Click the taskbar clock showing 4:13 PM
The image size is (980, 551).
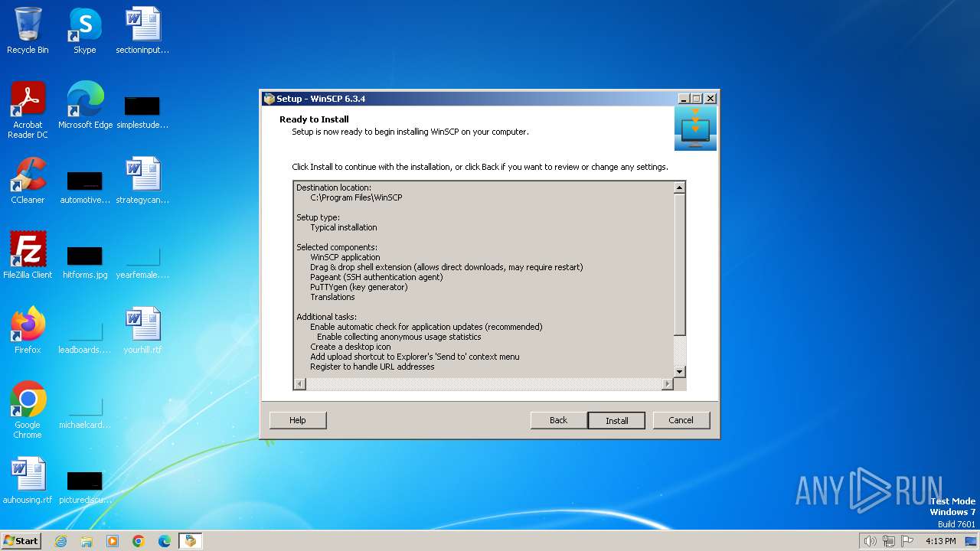point(940,541)
